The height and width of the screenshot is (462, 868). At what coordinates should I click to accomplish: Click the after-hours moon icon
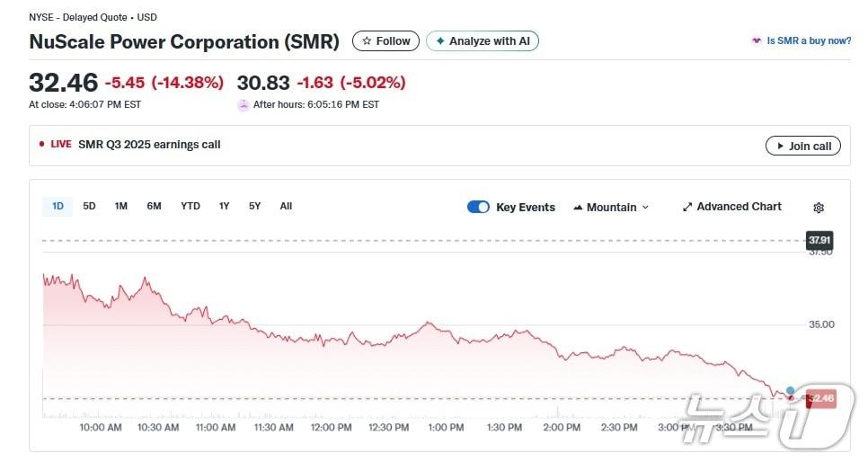[243, 105]
